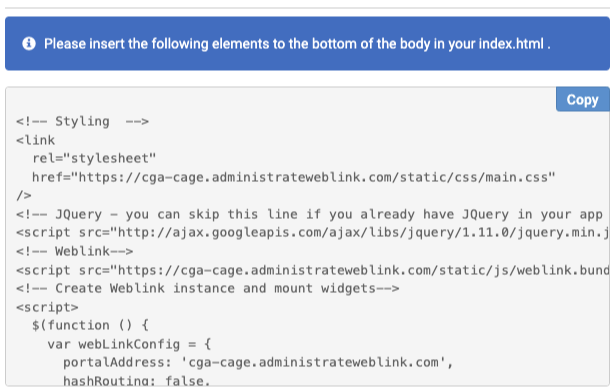Click the '<!-- Styling -->' comment line

(x=82, y=121)
